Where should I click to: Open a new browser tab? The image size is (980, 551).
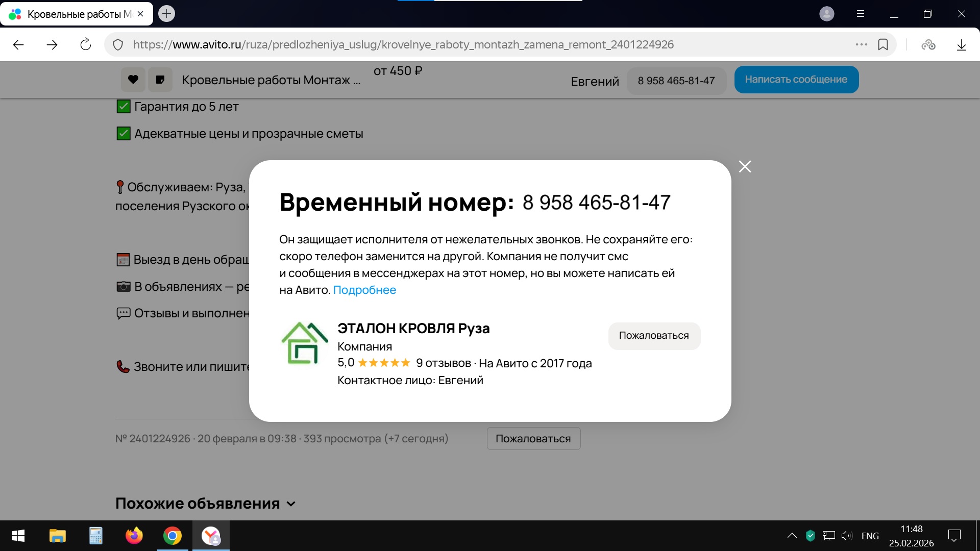tap(166, 14)
